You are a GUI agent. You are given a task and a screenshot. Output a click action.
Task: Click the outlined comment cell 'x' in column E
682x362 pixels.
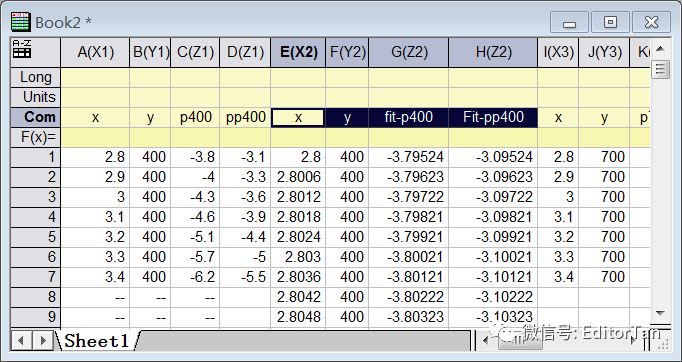click(298, 117)
